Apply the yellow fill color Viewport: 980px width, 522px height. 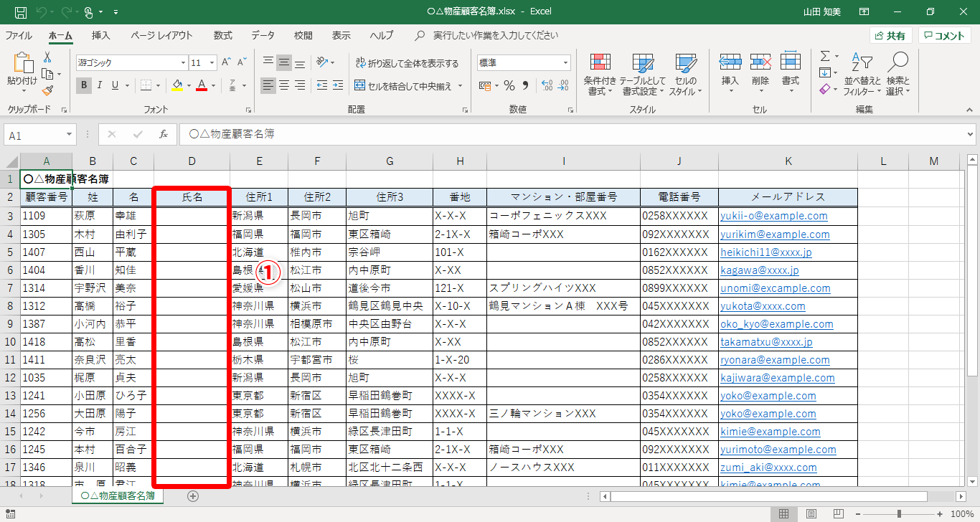[x=178, y=85]
